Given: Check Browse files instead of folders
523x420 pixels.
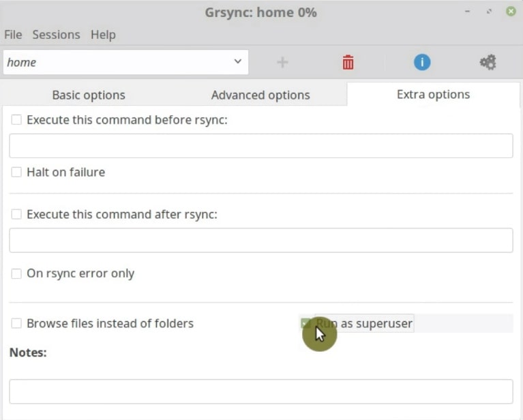Looking at the screenshot, I should [16, 323].
